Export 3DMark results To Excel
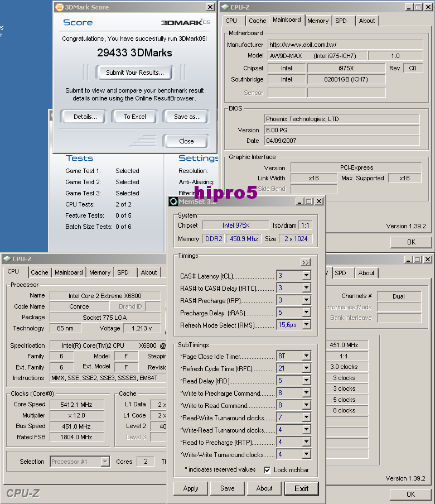This screenshot has height=504, width=435. pyautogui.click(x=134, y=117)
